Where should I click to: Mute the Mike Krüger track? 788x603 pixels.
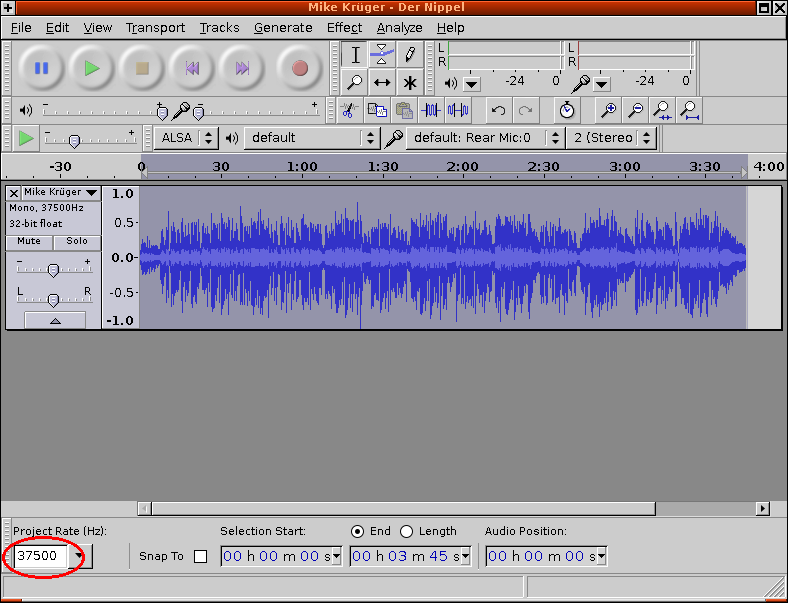click(x=29, y=241)
